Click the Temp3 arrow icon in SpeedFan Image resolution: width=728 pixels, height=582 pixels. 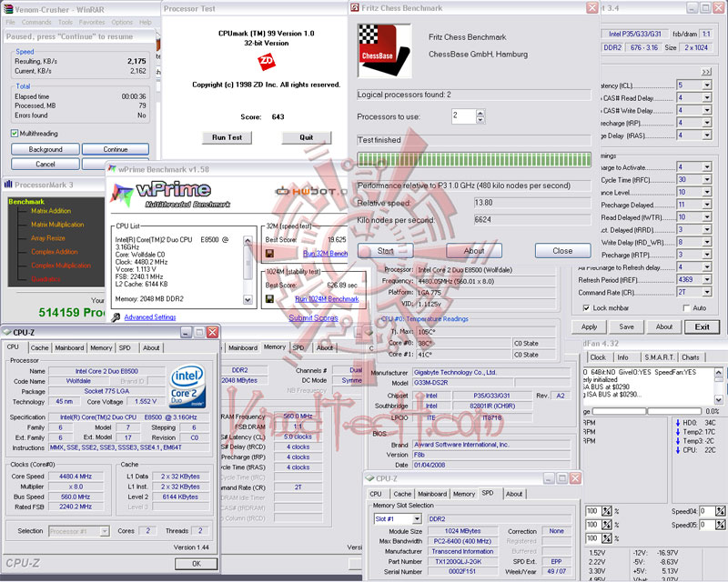(678, 441)
